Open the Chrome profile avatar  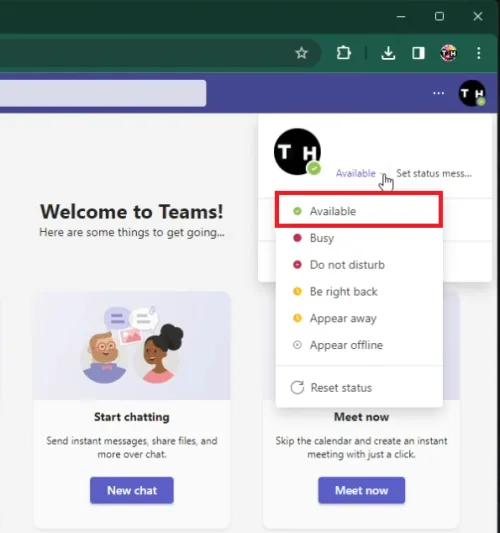[448, 53]
